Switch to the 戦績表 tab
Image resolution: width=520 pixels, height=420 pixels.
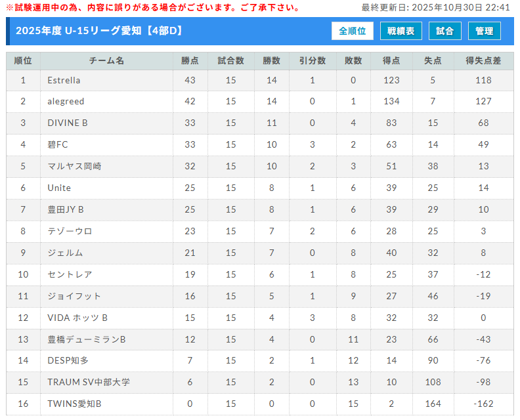click(x=401, y=31)
